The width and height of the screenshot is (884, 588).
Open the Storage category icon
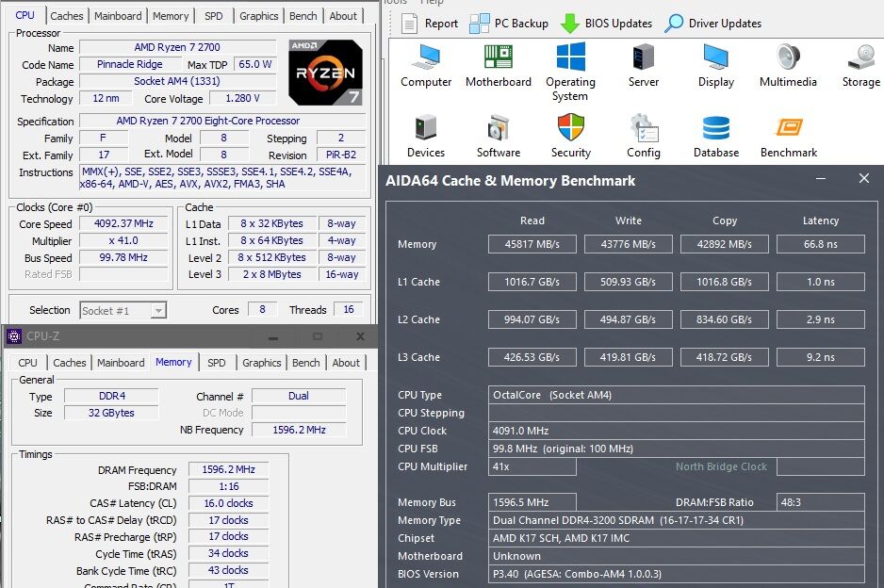pos(860,65)
